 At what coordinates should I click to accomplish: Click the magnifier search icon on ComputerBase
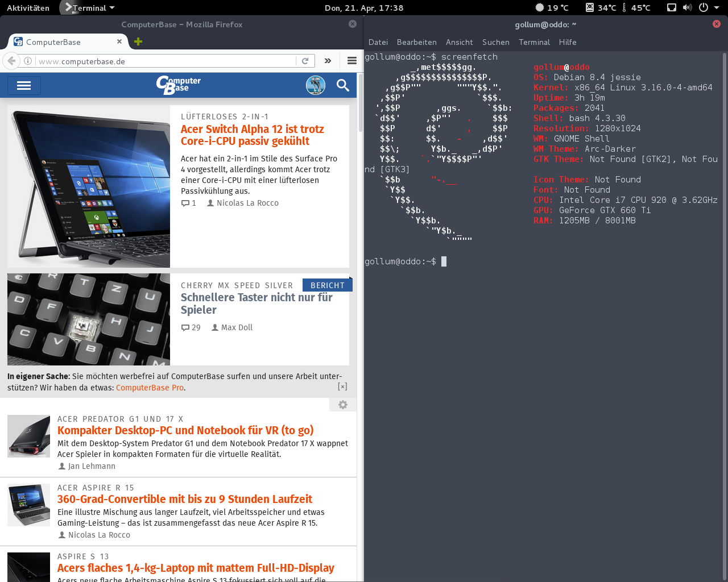(x=342, y=85)
